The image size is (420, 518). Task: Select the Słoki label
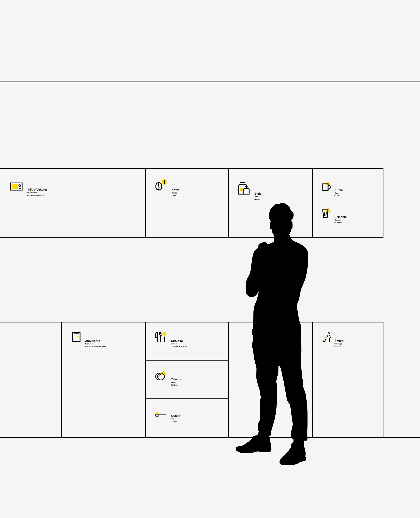coord(258,194)
